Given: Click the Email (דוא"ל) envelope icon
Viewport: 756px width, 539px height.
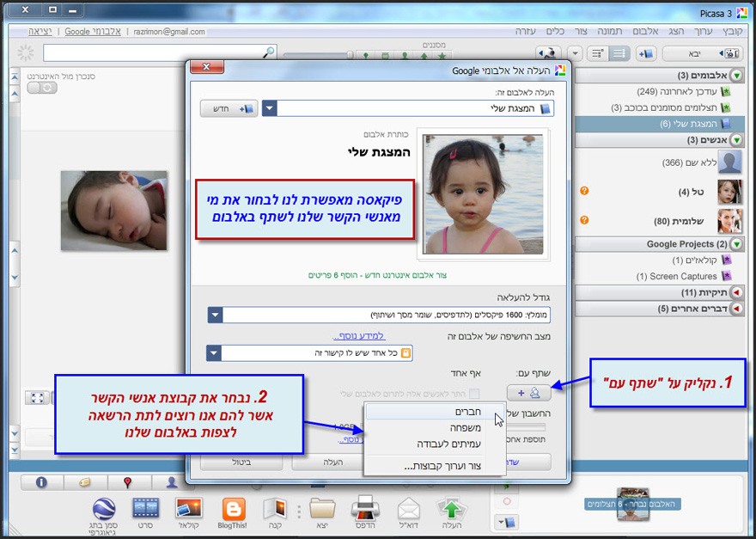Looking at the screenshot, I should point(409,510).
